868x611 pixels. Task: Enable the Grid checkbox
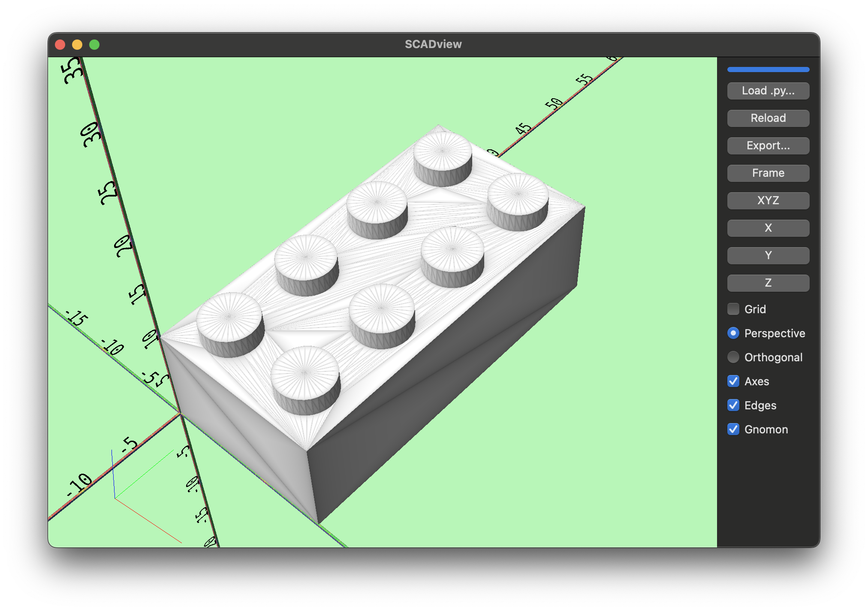[733, 309]
